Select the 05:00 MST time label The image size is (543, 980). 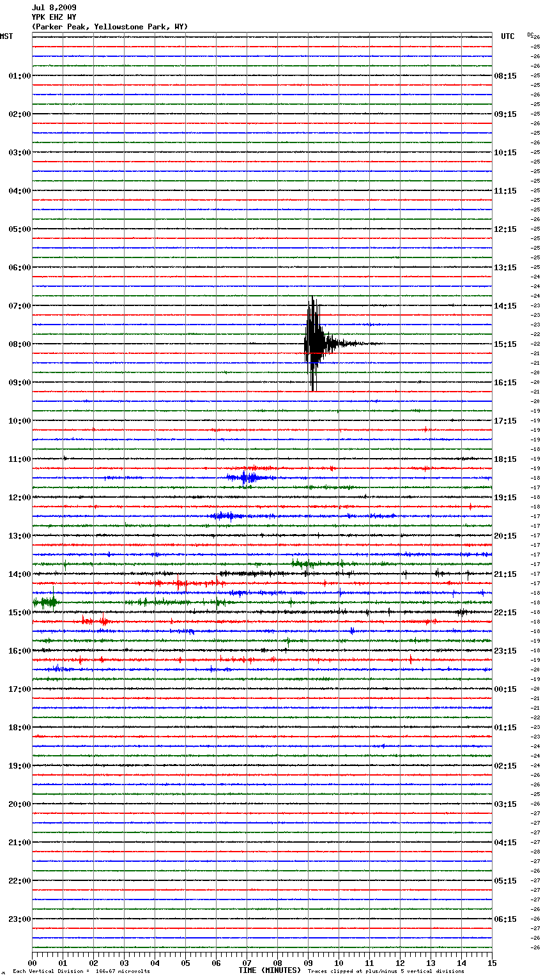pyautogui.click(x=20, y=229)
